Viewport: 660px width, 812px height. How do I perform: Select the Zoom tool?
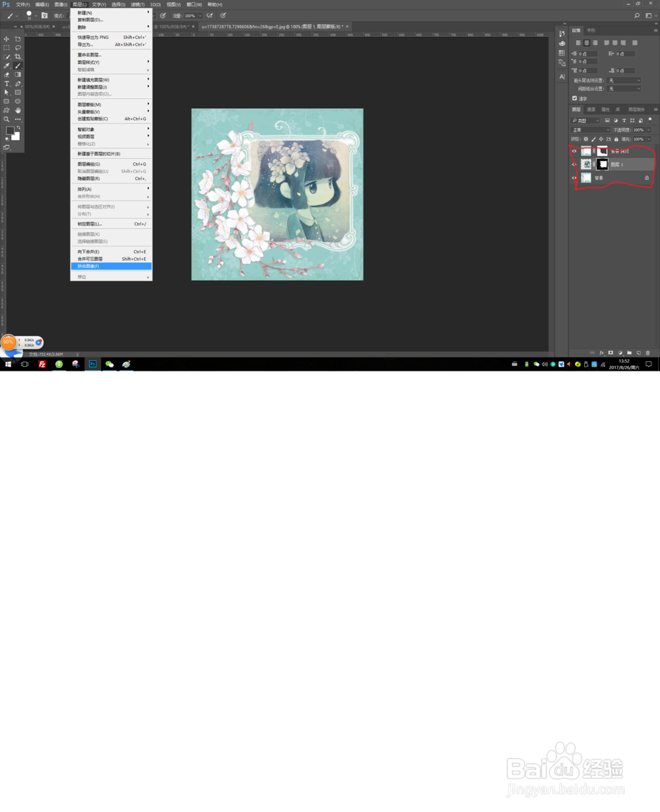7,119
